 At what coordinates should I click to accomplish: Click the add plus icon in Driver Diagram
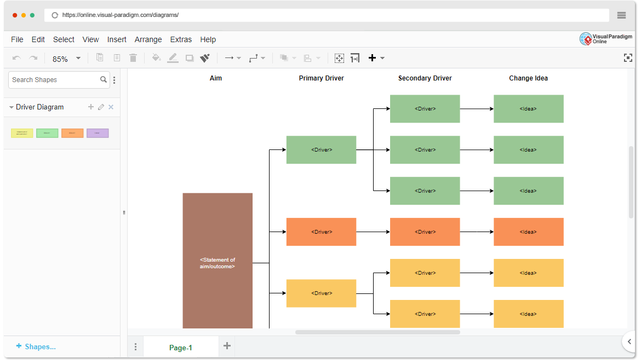coord(91,107)
